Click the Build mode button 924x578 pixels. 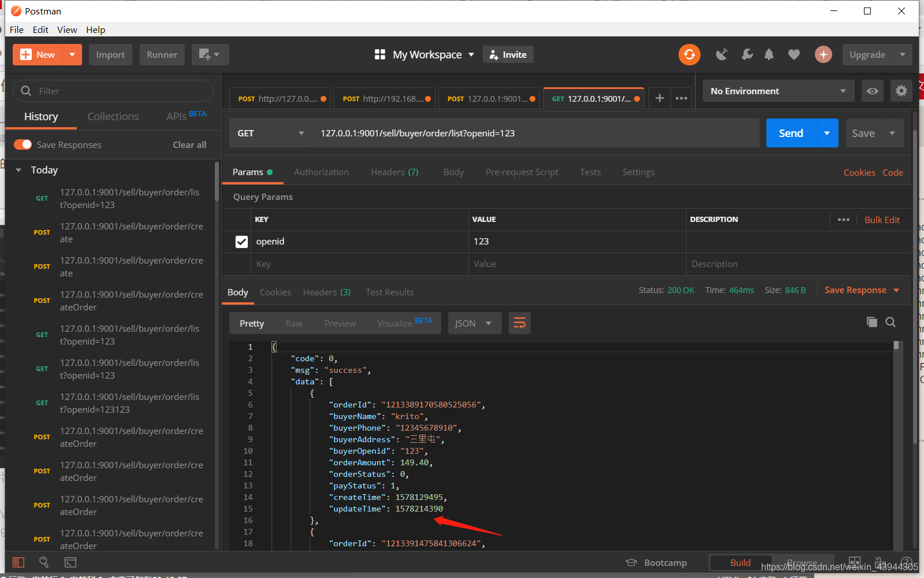[x=740, y=562]
